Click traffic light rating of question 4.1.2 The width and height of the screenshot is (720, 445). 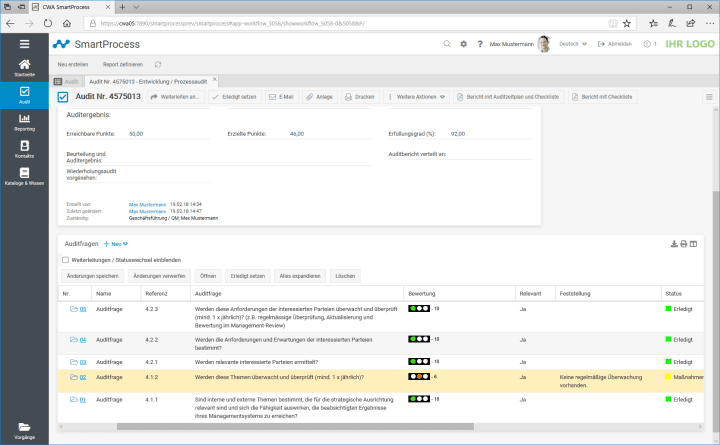pos(419,377)
